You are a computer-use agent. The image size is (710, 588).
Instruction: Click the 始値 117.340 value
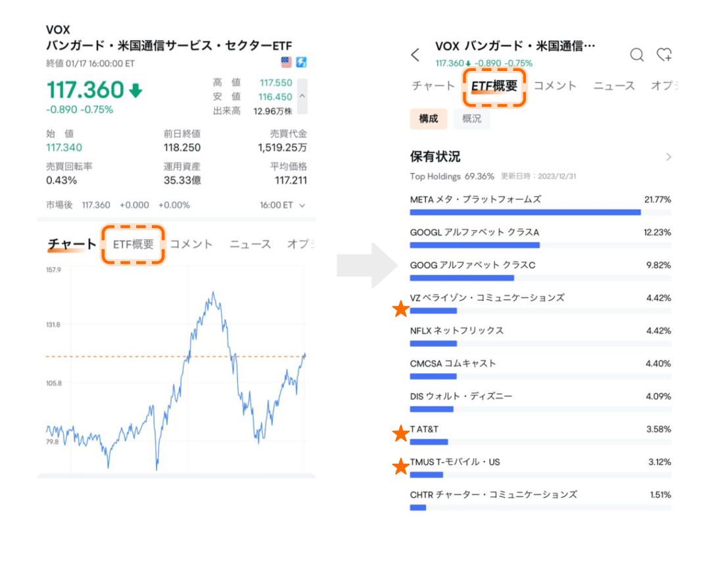pyautogui.click(x=64, y=147)
